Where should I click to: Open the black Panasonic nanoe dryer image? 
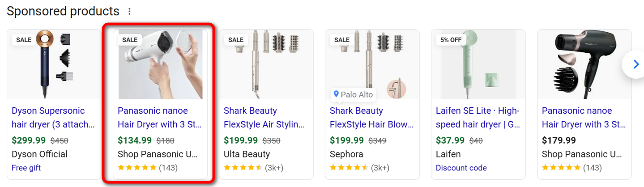(x=584, y=64)
